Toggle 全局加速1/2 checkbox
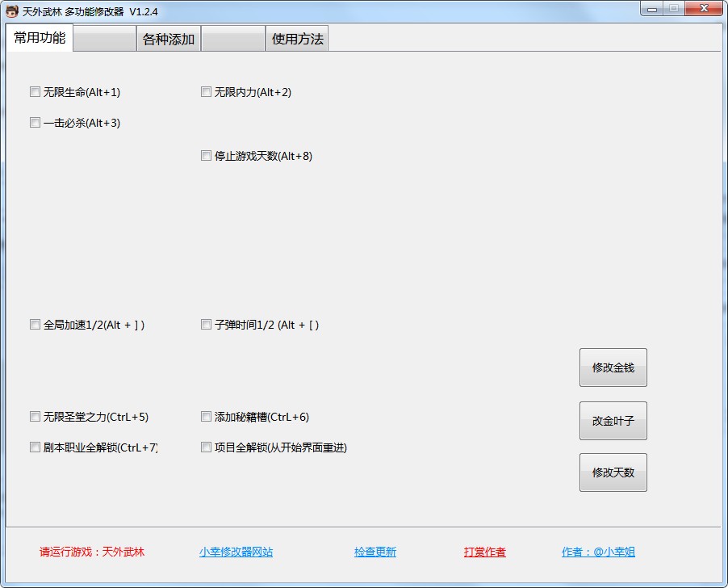Screen dimensions: 728x588 pyautogui.click(x=35, y=325)
